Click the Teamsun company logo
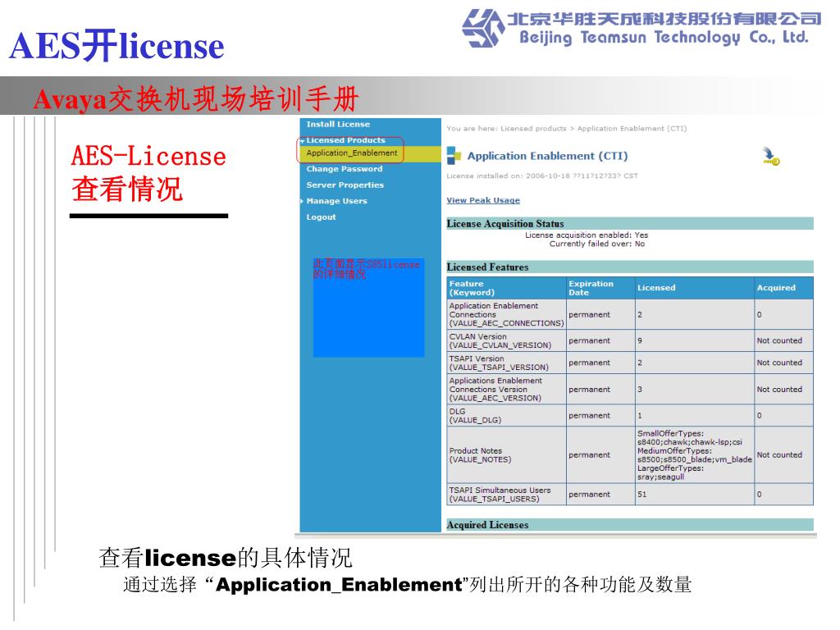The image size is (840, 630). click(484, 28)
